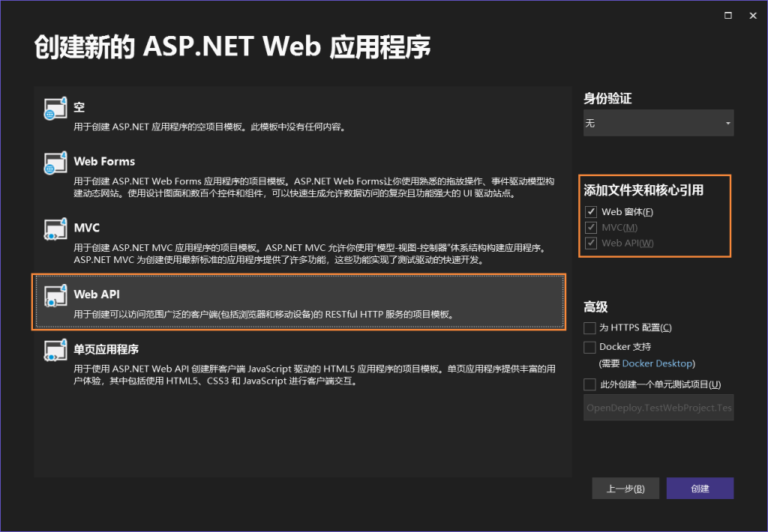Click the Web API template icon
Image resolution: width=768 pixels, height=532 pixels.
point(55,296)
